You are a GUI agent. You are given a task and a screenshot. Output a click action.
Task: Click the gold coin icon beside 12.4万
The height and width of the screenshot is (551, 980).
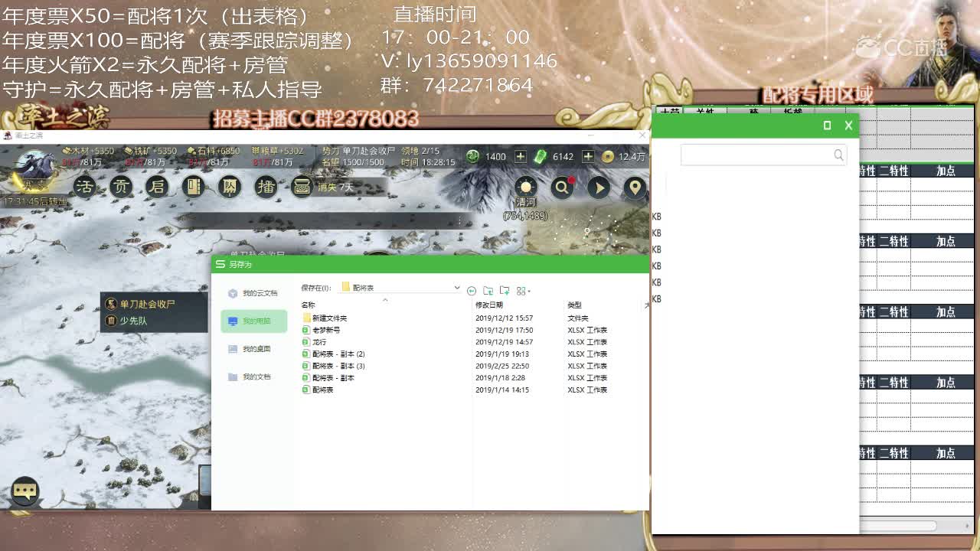(x=607, y=156)
